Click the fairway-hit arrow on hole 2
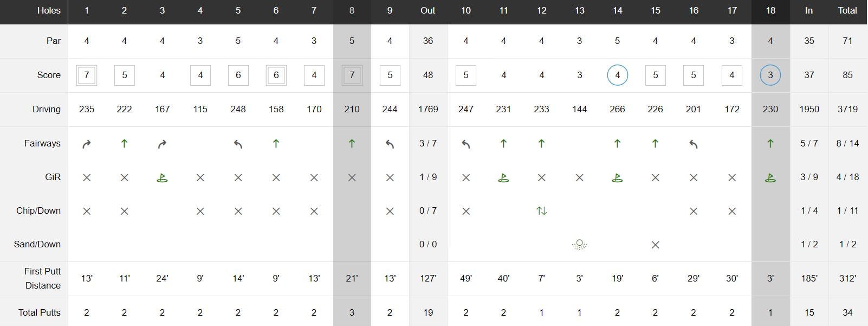This screenshot has width=868, height=326. coord(124,144)
